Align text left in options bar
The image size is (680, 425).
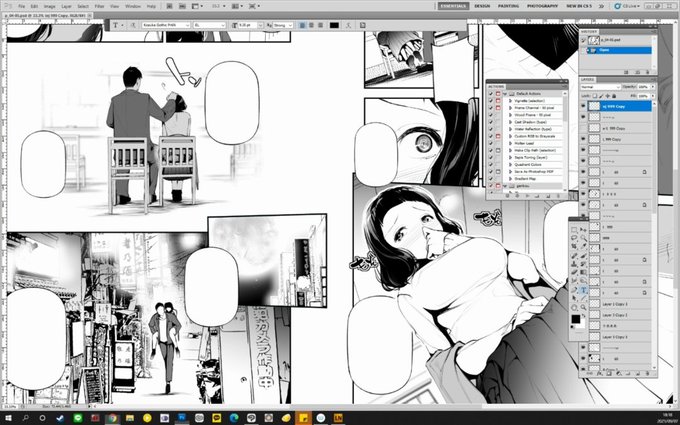click(302, 25)
